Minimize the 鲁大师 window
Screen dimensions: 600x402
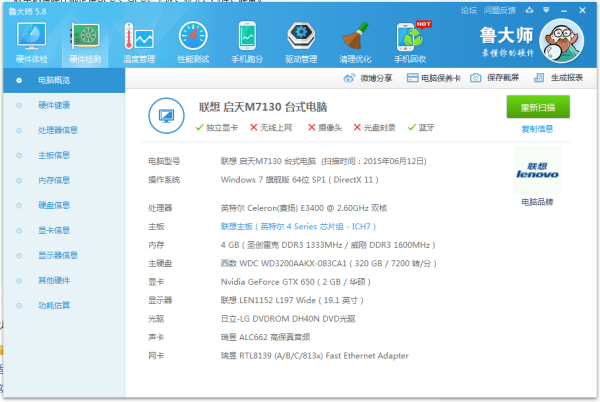point(564,11)
